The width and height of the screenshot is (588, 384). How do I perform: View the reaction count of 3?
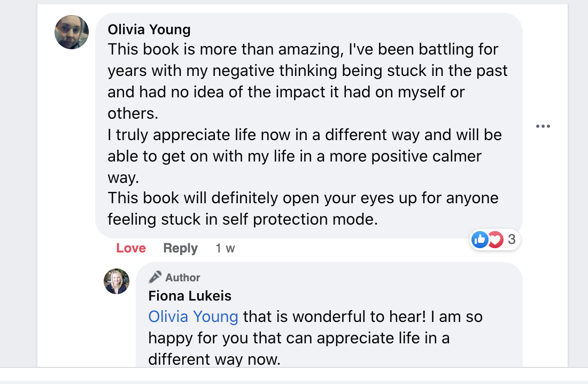(x=512, y=240)
